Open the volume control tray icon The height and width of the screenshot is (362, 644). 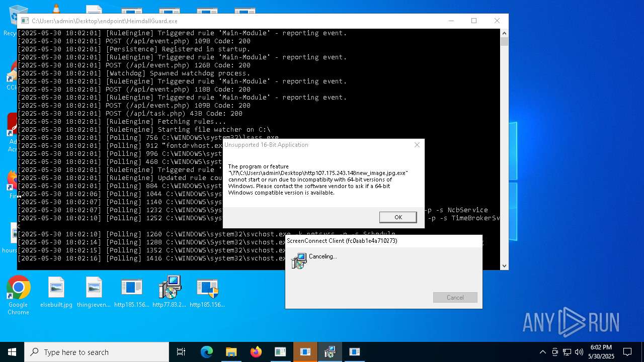(579, 352)
